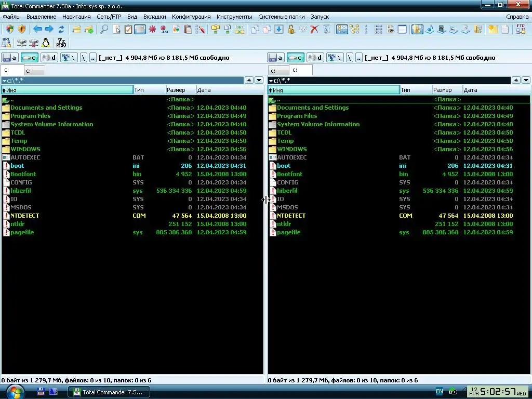Click the red asterisk select icon
This screenshot has width=532, height=399.
click(152, 29)
